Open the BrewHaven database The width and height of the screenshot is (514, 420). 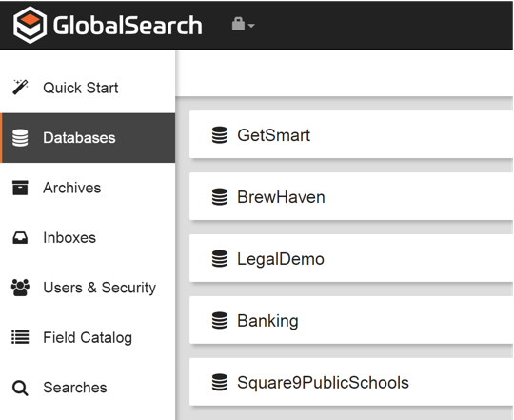351,197
